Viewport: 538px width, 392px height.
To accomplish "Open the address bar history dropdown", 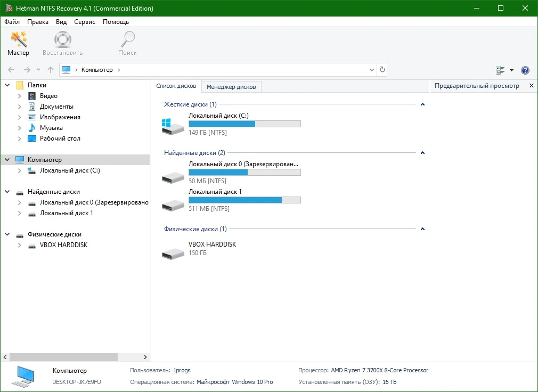I will point(372,70).
